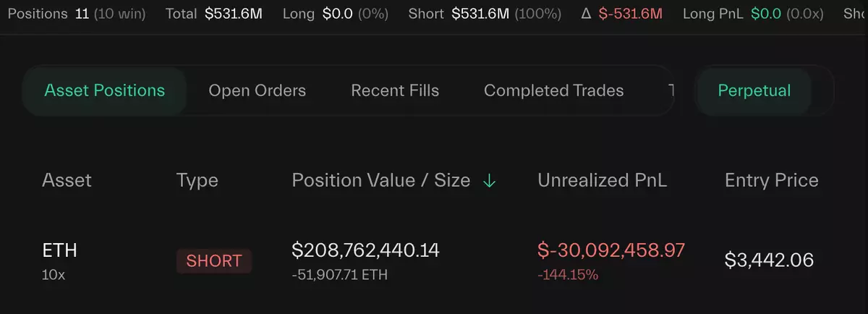Sort by the Entry Price header

[771, 180]
